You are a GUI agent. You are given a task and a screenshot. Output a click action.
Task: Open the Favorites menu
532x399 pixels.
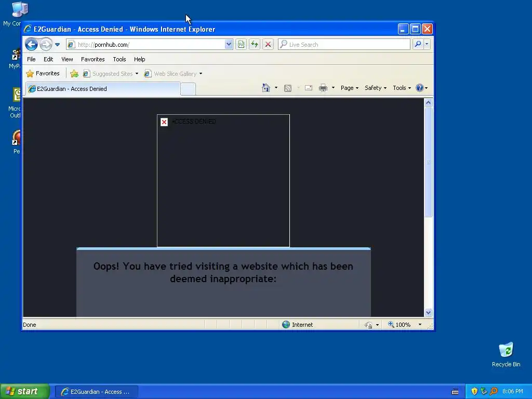pos(92,59)
